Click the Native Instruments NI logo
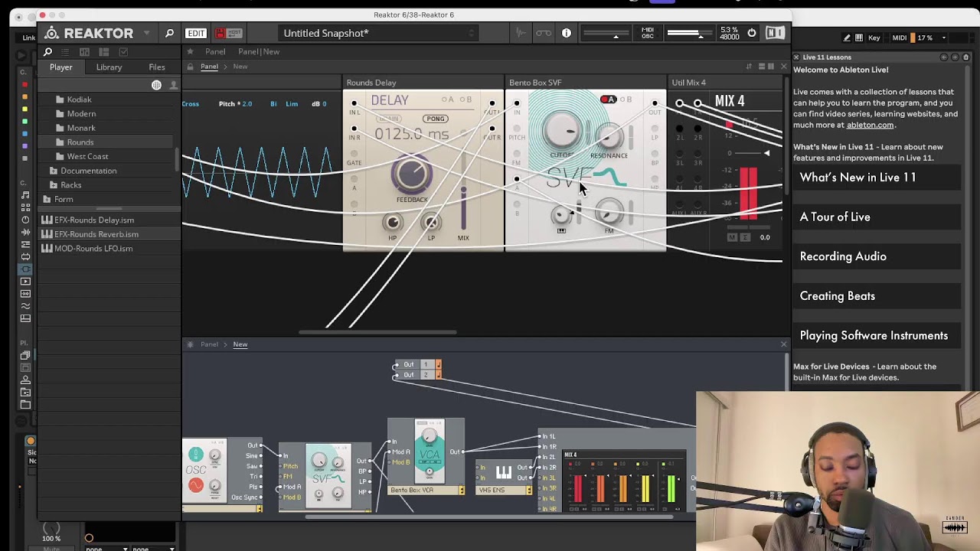 (775, 33)
